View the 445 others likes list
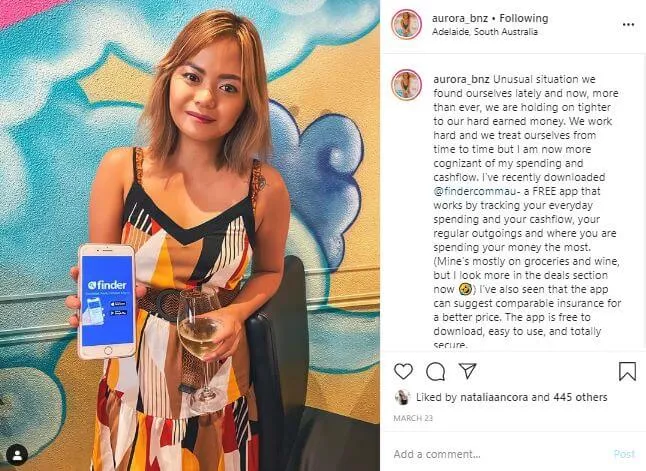This screenshot has height=471, width=646. click(580, 397)
